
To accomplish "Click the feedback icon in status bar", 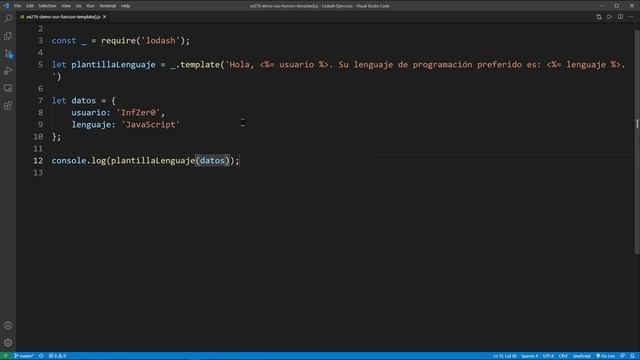I will coord(622,356).
